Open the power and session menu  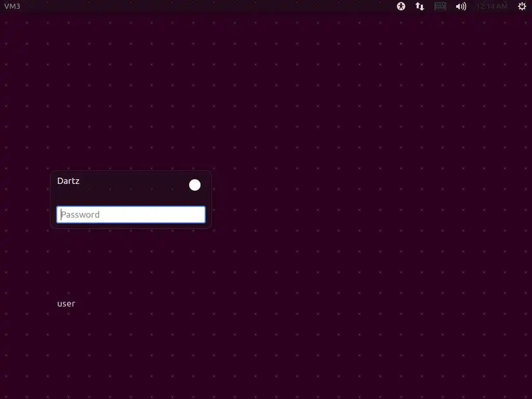pyautogui.click(x=522, y=6)
